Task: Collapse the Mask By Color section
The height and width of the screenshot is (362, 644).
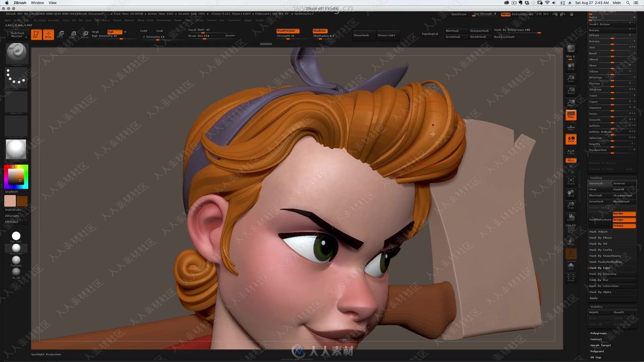Action: (x=600, y=268)
